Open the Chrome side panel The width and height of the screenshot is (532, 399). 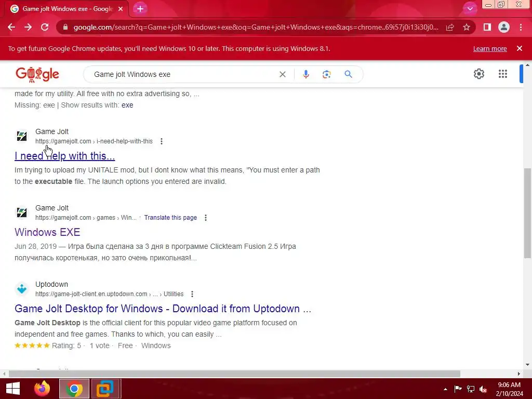click(x=487, y=27)
